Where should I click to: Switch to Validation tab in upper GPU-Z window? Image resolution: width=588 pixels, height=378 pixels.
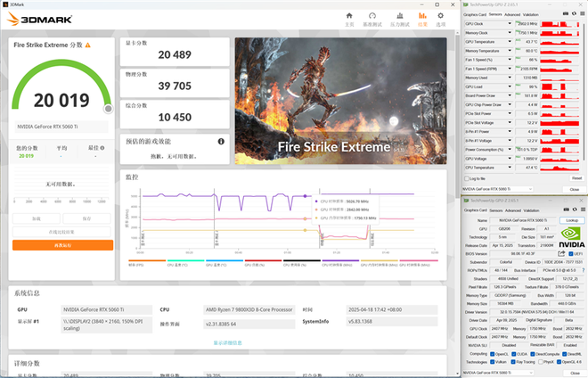[531, 14]
